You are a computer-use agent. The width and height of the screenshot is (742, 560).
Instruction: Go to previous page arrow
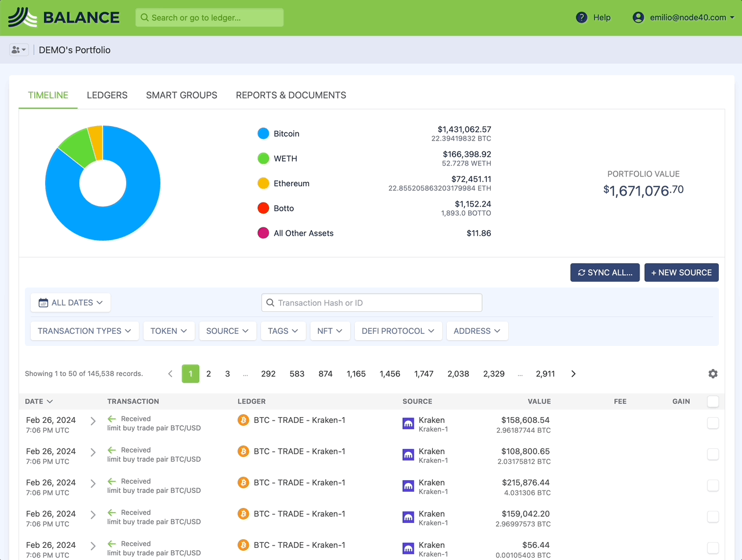point(170,374)
